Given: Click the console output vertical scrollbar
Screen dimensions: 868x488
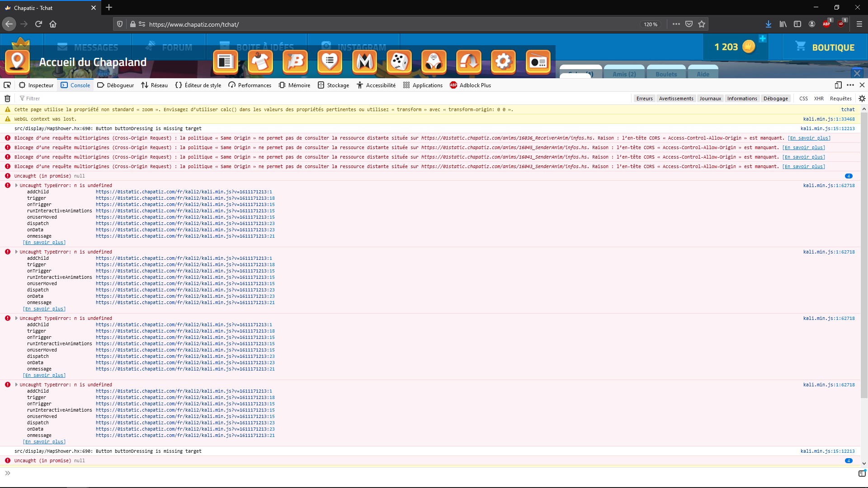Looking at the screenshot, I should 864,255.
